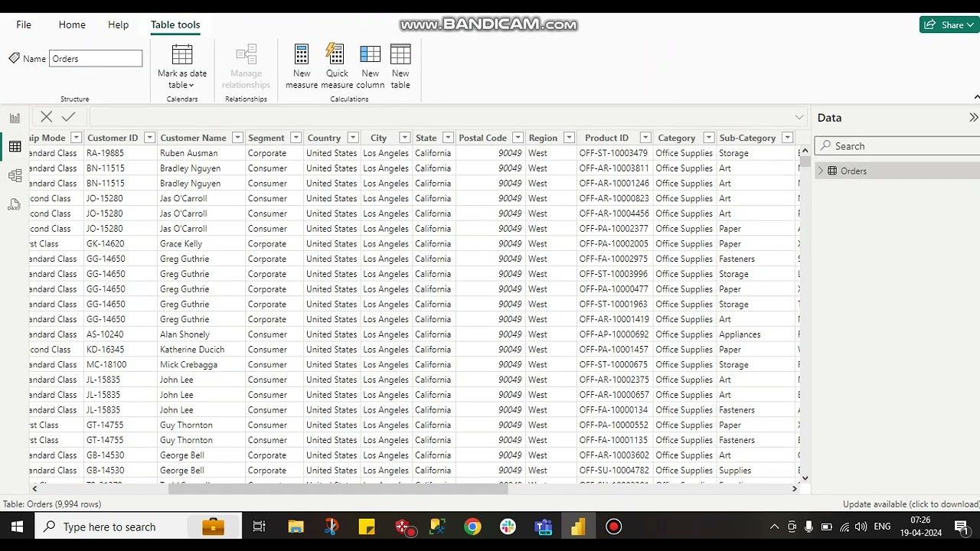
Task: Open the Ship Mode column filter dropdown
Action: pos(76,138)
